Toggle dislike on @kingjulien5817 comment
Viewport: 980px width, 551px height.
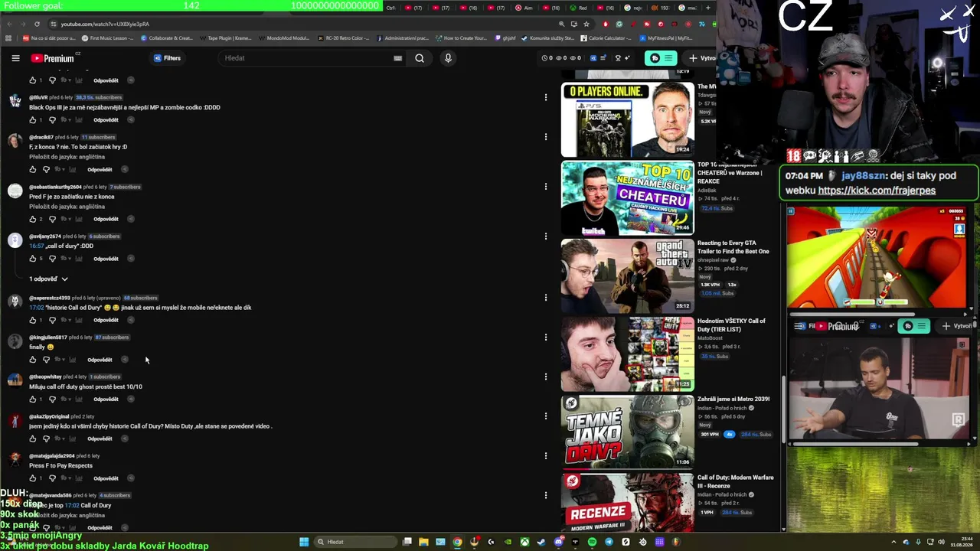coord(46,360)
